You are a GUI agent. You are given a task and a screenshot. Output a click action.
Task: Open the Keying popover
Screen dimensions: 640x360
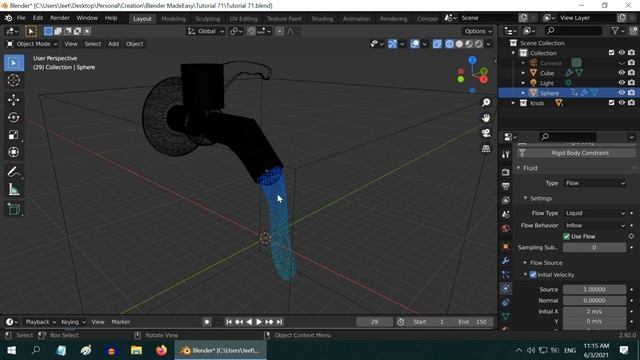[73, 322]
